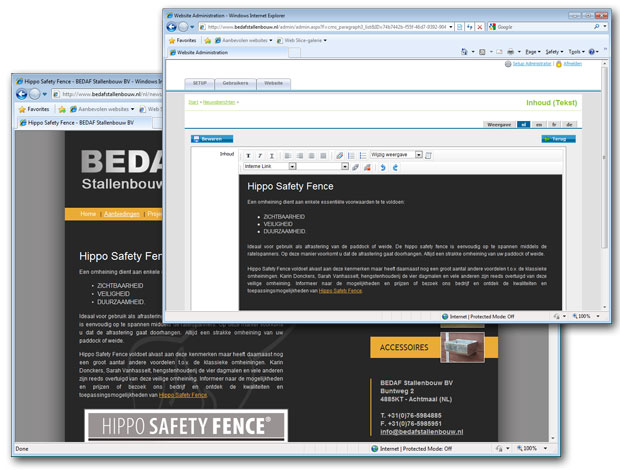Go back in Website Administration window
This screenshot has width=620, height=470.
click(172, 27)
